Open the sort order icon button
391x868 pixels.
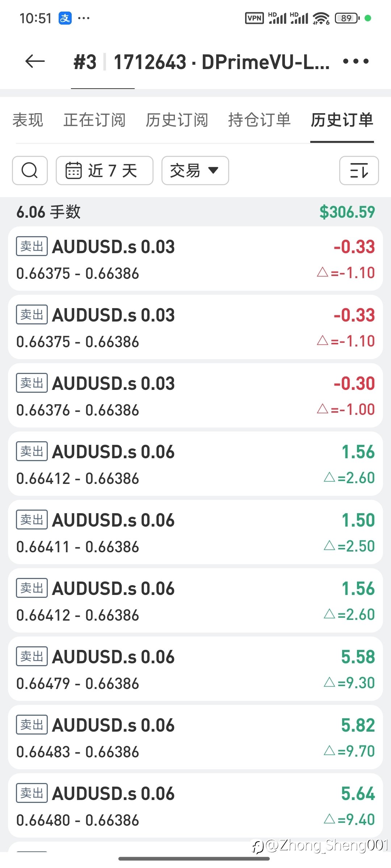point(359,170)
